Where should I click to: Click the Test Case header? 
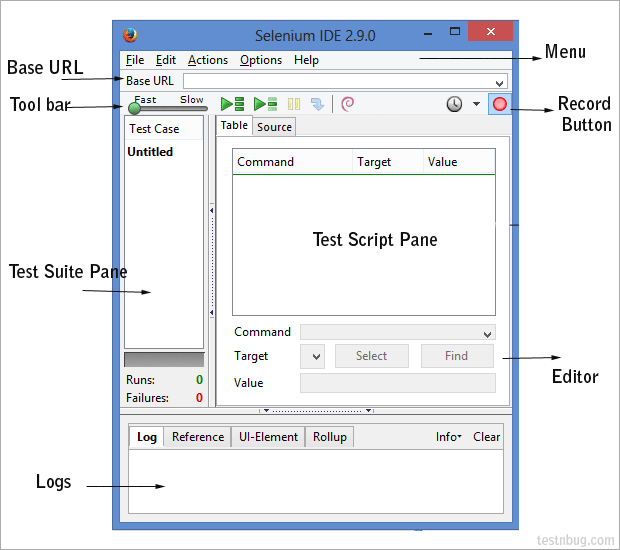point(164,129)
